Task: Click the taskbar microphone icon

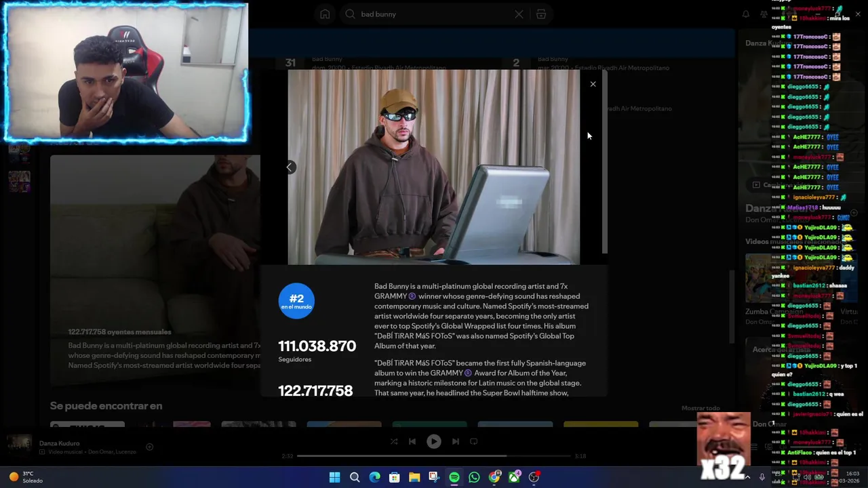Action: (762, 477)
